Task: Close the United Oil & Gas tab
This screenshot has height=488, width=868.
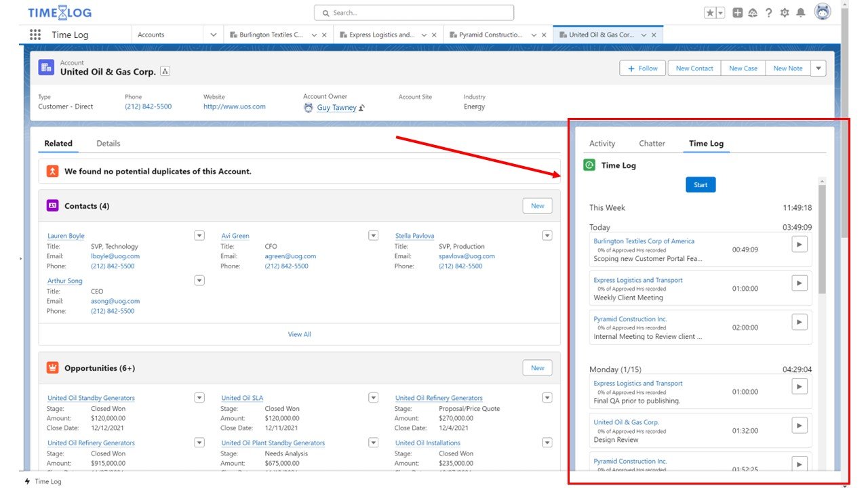Action: 654,35
